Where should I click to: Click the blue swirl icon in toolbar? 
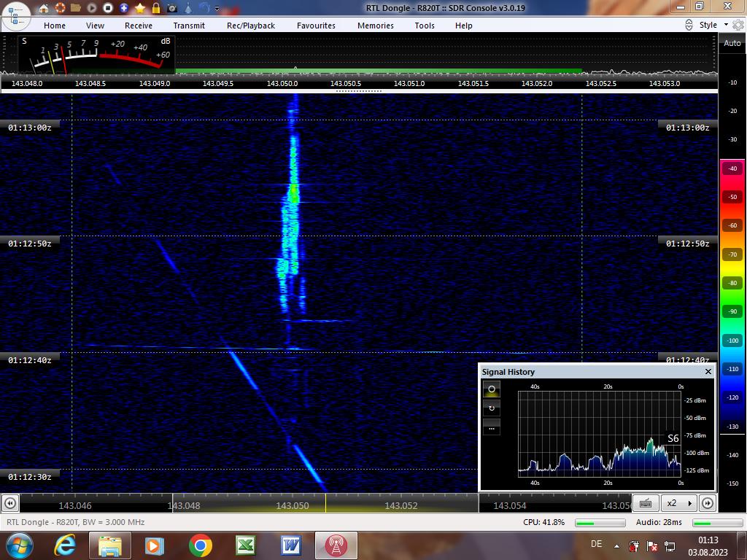point(204,8)
